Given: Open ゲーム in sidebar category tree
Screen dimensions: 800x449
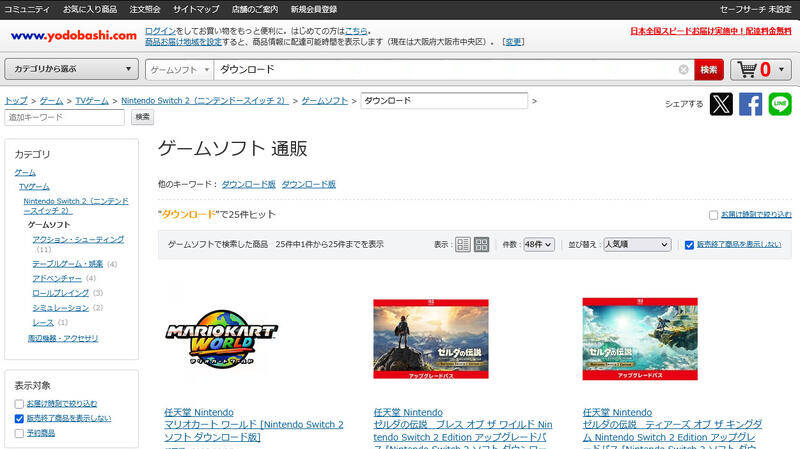Looking at the screenshot, I should [x=25, y=172].
